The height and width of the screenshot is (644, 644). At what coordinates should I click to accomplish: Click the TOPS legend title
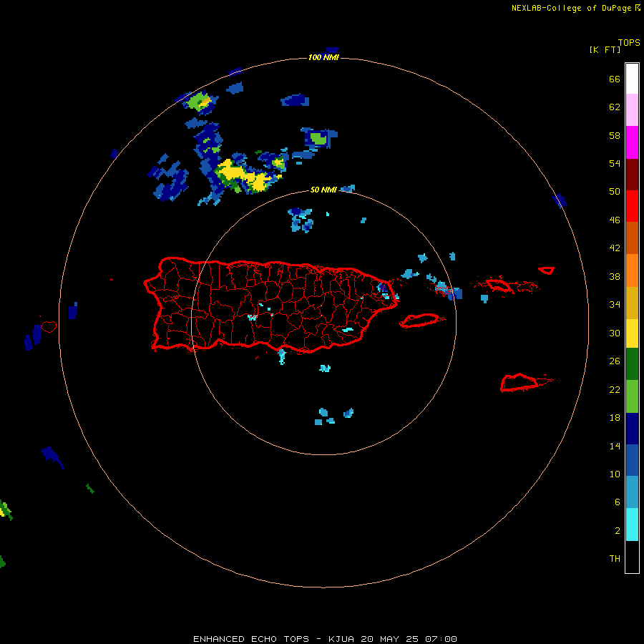tap(629, 42)
